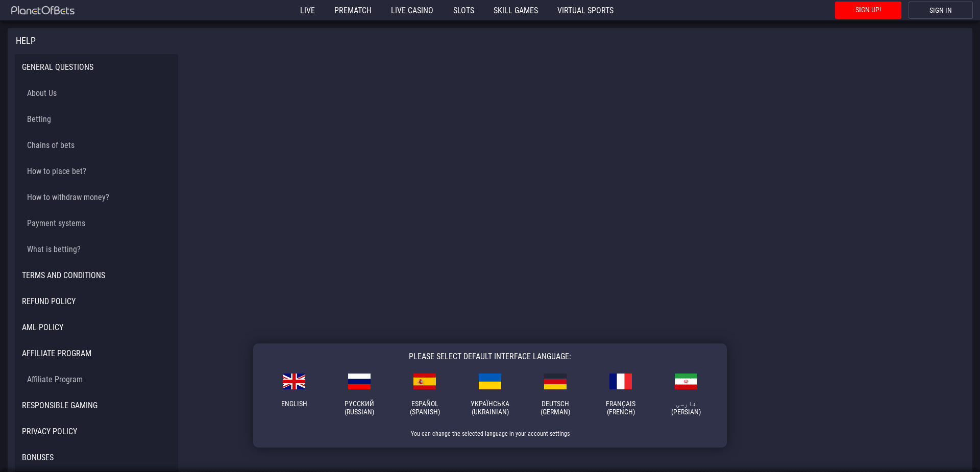Open SKILL GAMES
Image resolution: width=980 pixels, height=472 pixels.
[x=515, y=10]
